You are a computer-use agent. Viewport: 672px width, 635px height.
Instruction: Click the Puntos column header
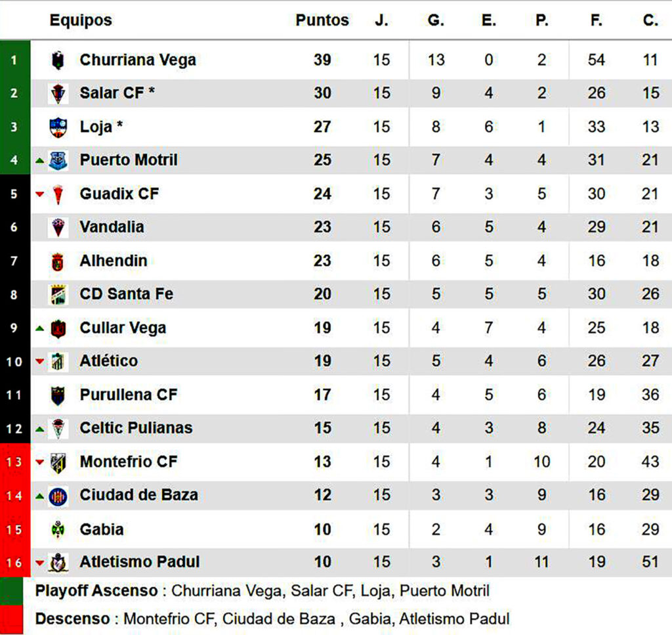tap(322, 20)
